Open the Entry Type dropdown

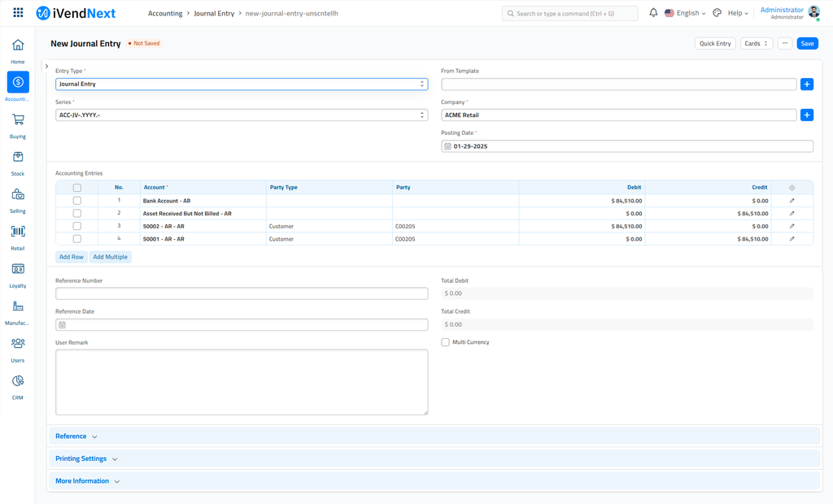pos(242,85)
